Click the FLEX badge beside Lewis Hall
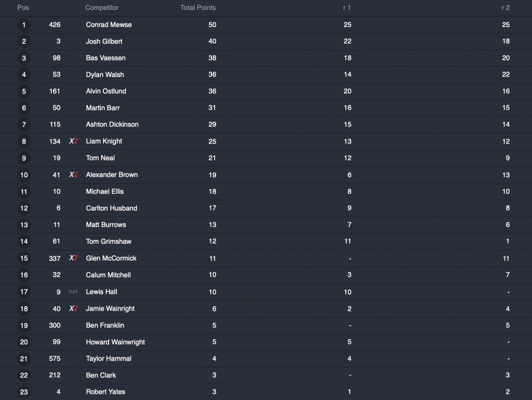The image size is (532, 400). click(x=73, y=292)
